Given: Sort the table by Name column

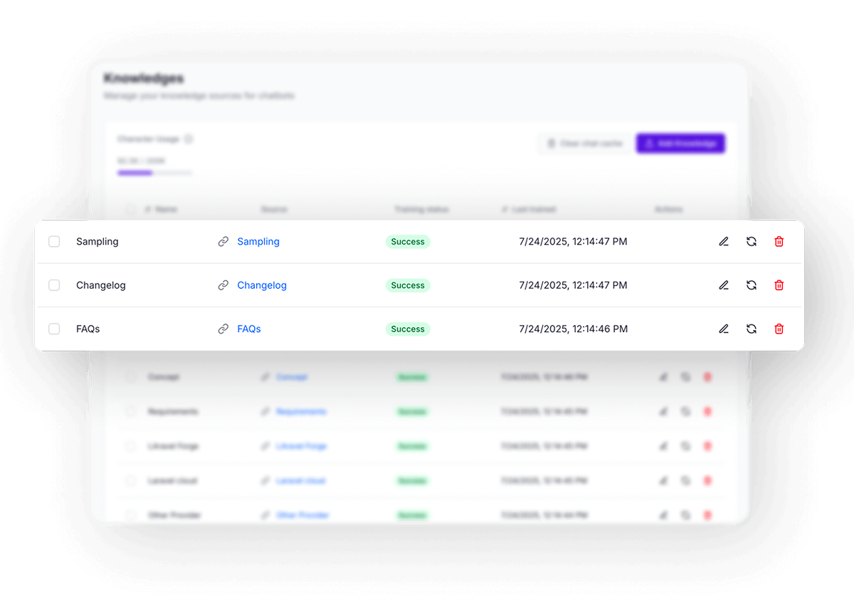Looking at the screenshot, I should point(162,210).
